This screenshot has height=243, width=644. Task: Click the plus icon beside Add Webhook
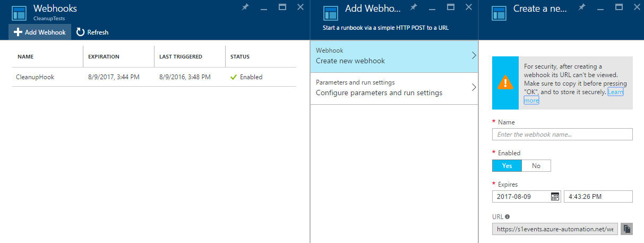pyautogui.click(x=18, y=32)
